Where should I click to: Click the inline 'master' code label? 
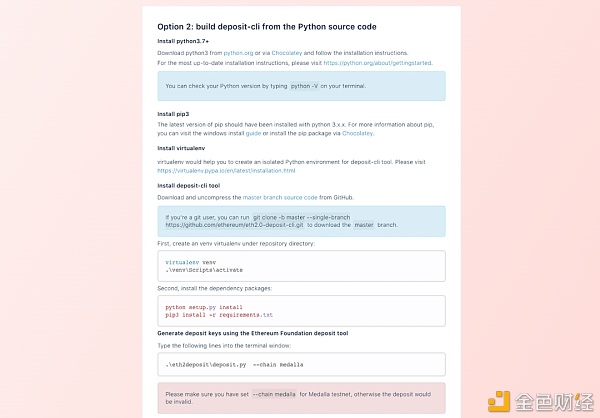click(364, 225)
